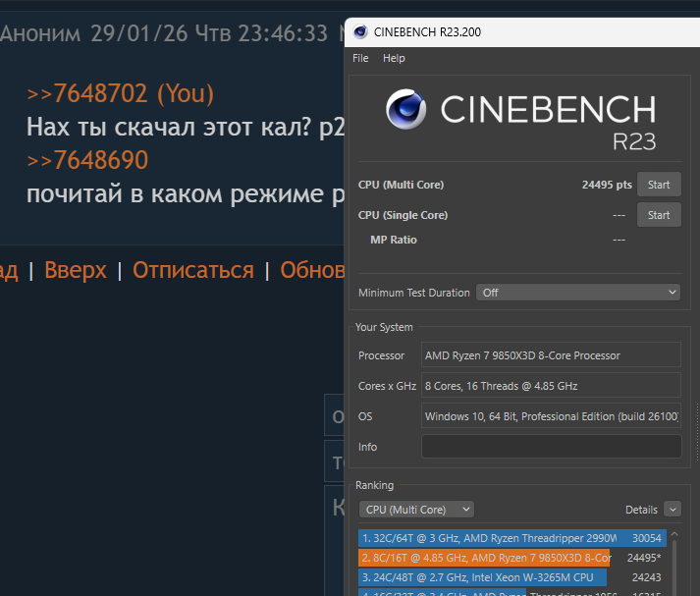Select the Intel Xeon W-3265M ranking row
The image size is (700, 596).
tap(512, 577)
